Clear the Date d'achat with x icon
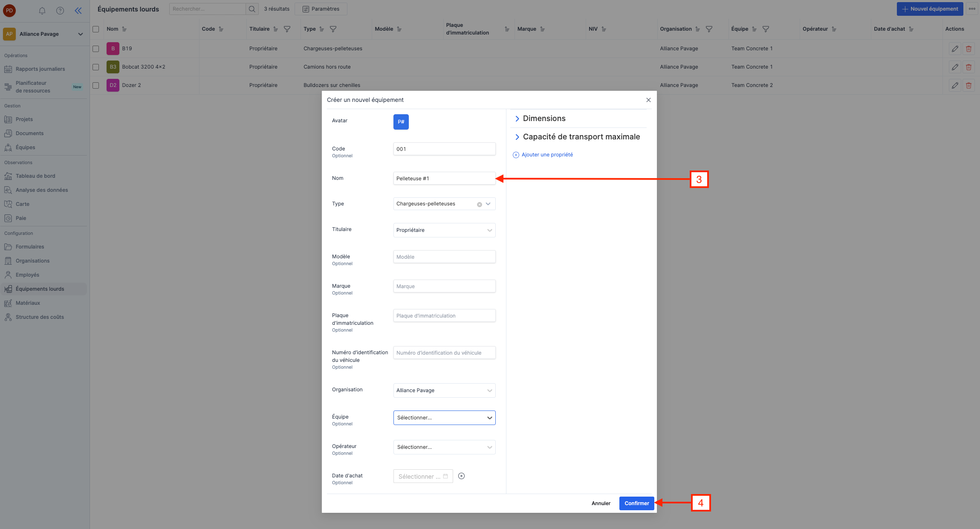 (x=461, y=476)
